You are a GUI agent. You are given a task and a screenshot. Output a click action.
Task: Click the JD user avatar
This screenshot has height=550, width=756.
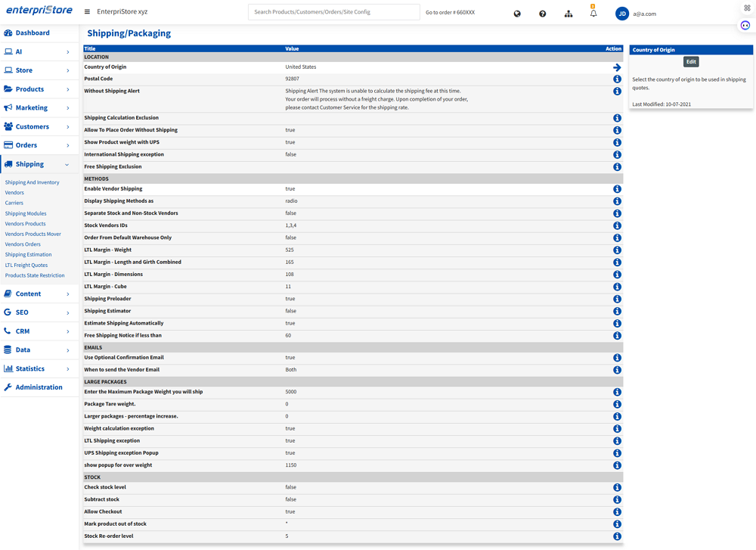tap(622, 14)
